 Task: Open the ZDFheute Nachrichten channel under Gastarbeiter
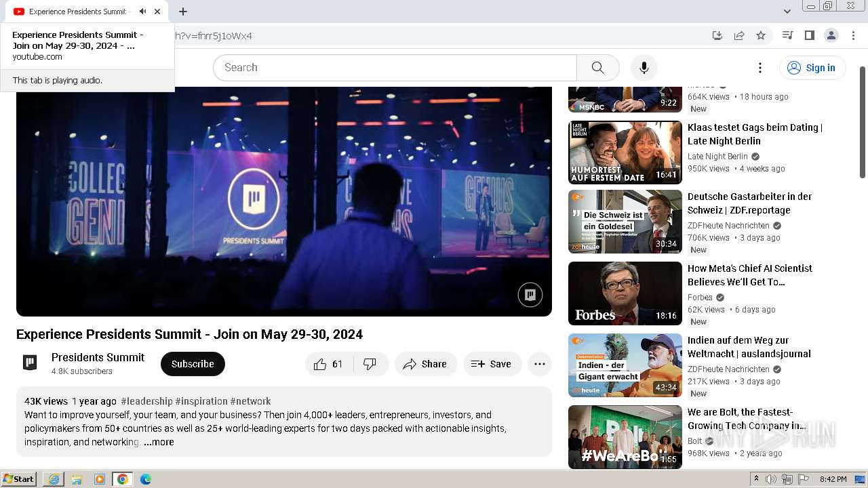pos(728,226)
